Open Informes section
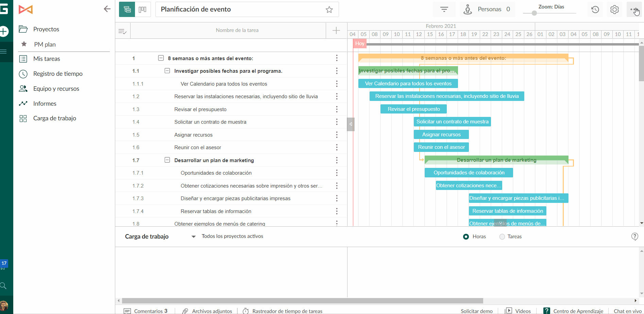Image resolution: width=644 pixels, height=314 pixels. [x=45, y=104]
